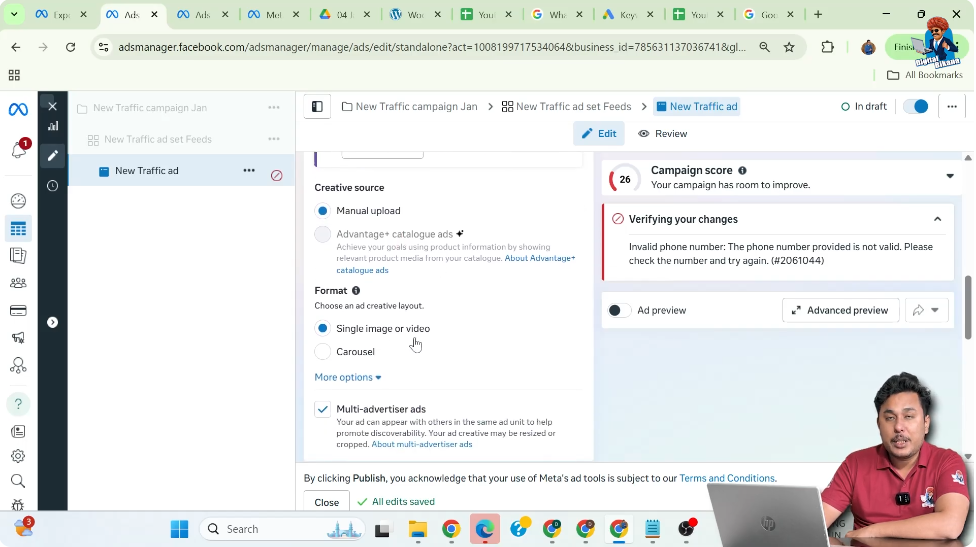Toggle the side panel layout icon
The width and height of the screenshot is (976, 547).
(317, 107)
